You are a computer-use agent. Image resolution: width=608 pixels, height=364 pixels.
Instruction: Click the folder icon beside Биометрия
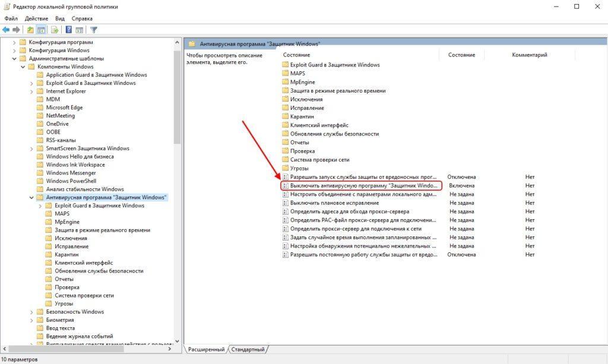tap(40, 320)
